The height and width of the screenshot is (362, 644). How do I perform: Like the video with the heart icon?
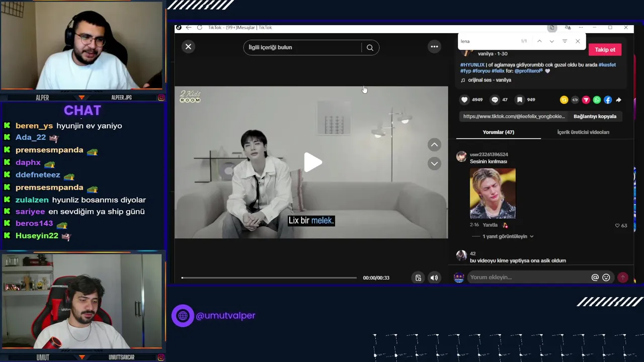pyautogui.click(x=464, y=100)
